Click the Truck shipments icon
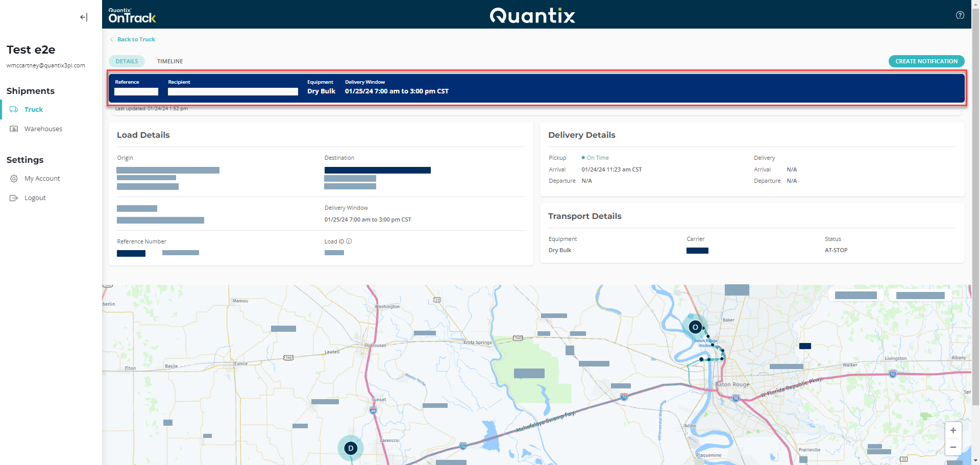 coord(14,110)
